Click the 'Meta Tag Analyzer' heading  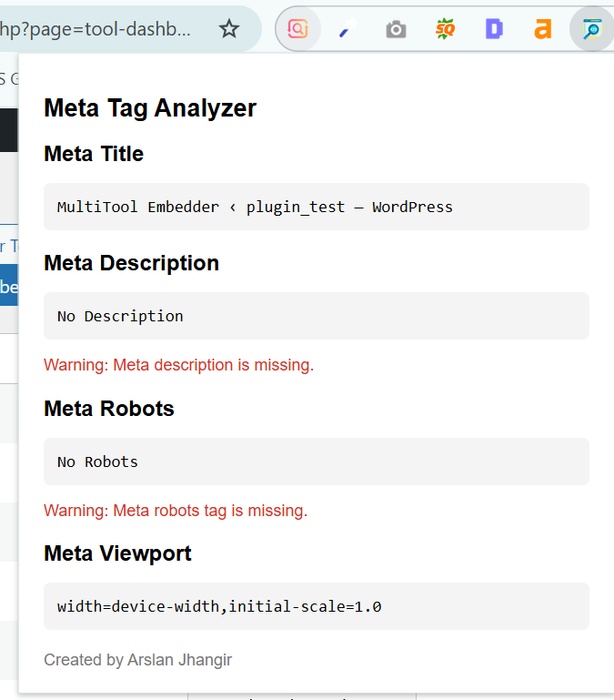pyautogui.click(x=150, y=108)
